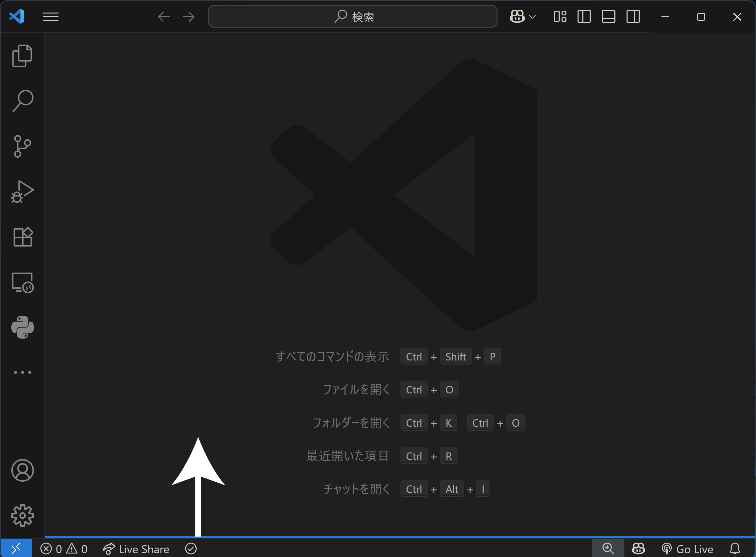This screenshot has width=756, height=557.
Task: Open the hamburger application menu
Action: click(x=51, y=17)
